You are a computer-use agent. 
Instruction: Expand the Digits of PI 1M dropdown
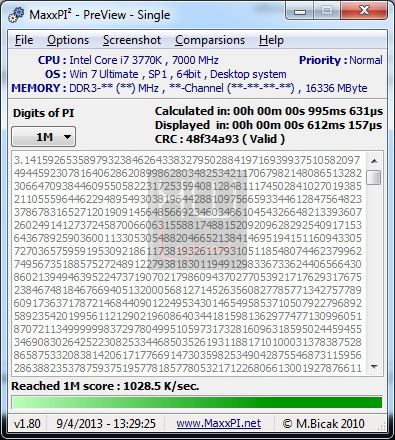[x=44, y=137]
